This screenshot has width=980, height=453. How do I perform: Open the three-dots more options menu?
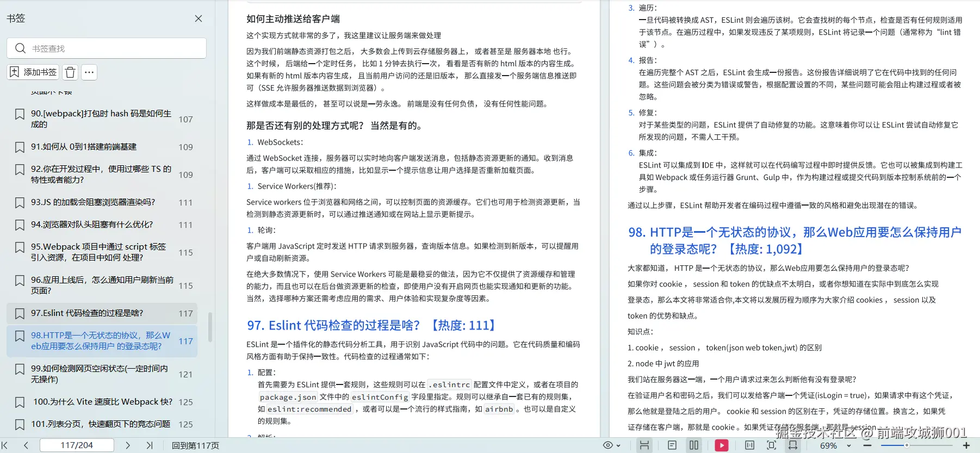[90, 72]
